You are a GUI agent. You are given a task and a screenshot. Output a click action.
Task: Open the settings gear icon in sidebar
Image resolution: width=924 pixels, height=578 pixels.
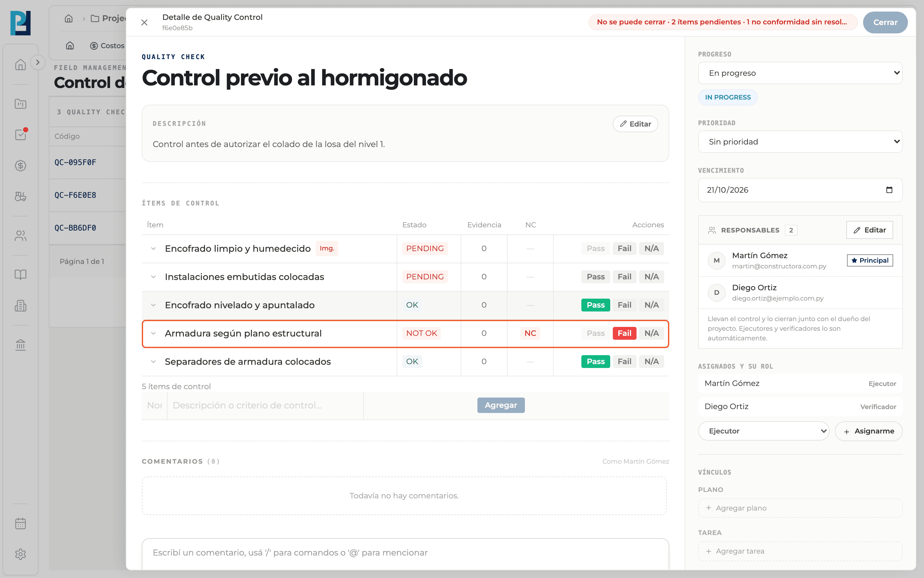[21, 554]
